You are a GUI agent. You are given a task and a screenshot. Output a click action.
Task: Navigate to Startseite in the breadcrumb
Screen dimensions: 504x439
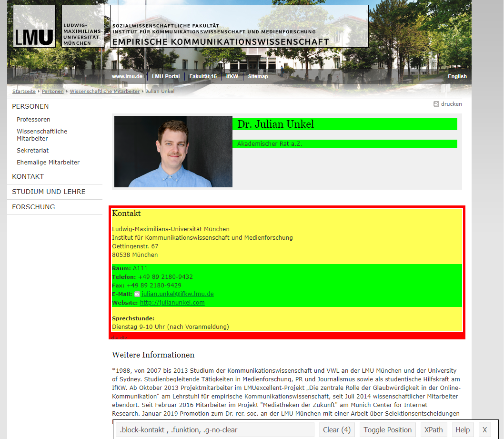(x=24, y=91)
